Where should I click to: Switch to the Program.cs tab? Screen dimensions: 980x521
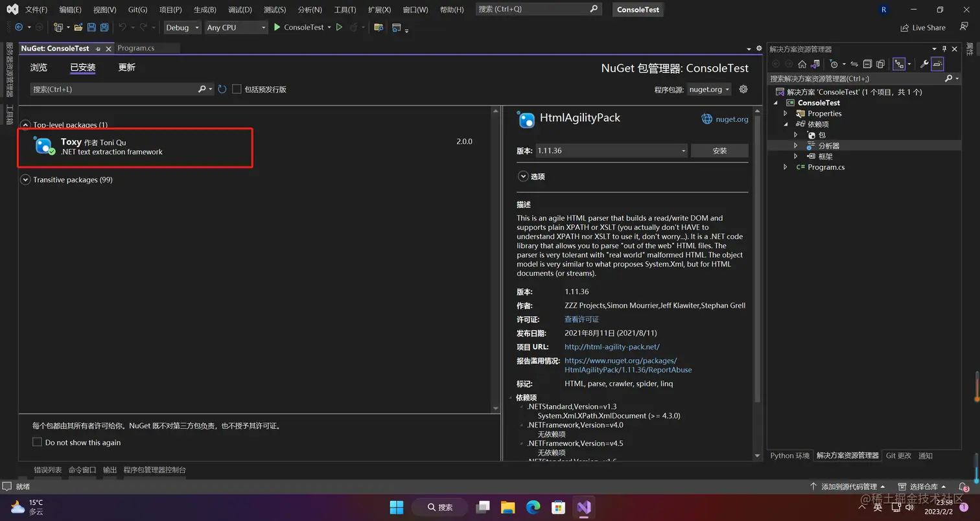coord(136,48)
